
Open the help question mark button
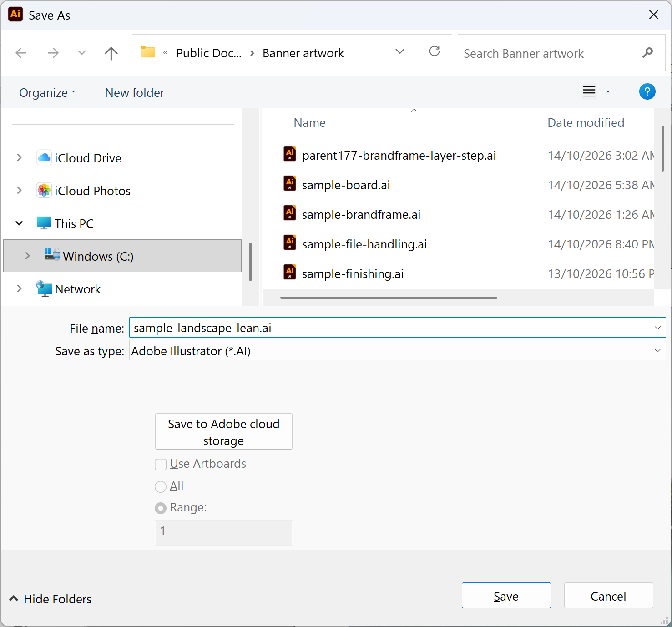coord(647,92)
